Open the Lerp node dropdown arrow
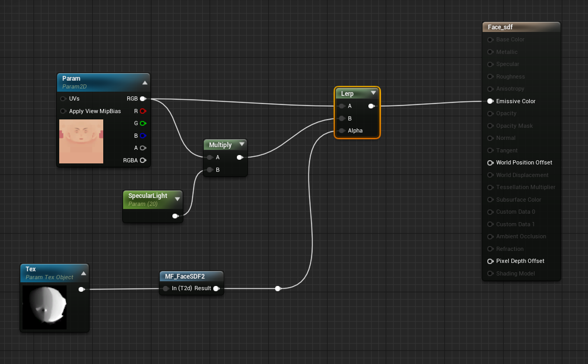The width and height of the screenshot is (588, 364). [374, 93]
